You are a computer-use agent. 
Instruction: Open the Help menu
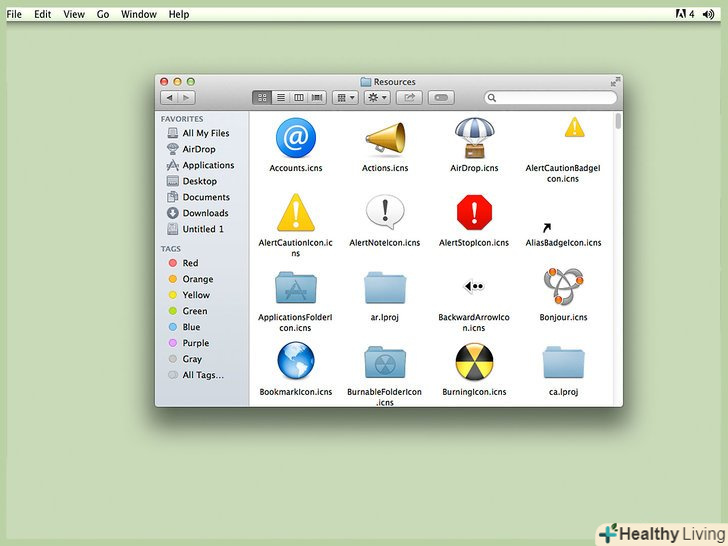tap(179, 14)
